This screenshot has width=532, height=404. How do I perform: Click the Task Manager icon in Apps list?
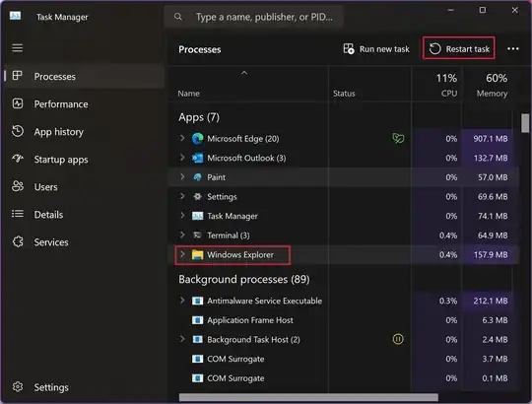click(x=197, y=216)
